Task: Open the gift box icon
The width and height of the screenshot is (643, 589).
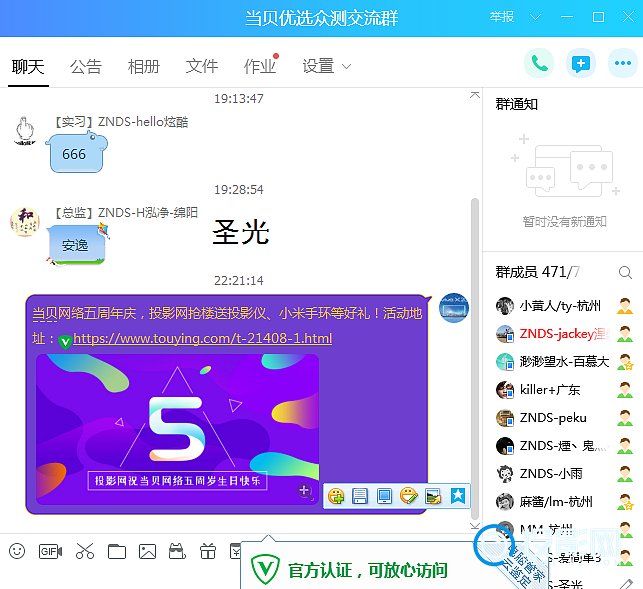Action: tap(208, 551)
